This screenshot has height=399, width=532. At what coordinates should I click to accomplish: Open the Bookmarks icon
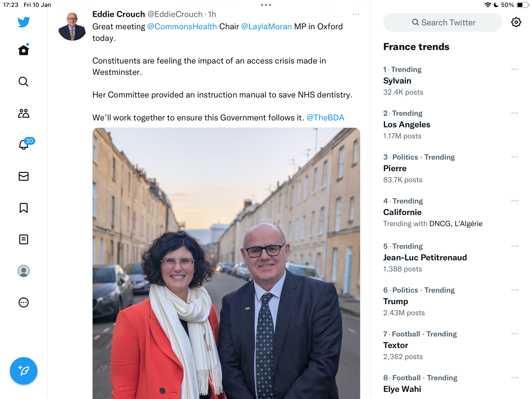click(24, 208)
